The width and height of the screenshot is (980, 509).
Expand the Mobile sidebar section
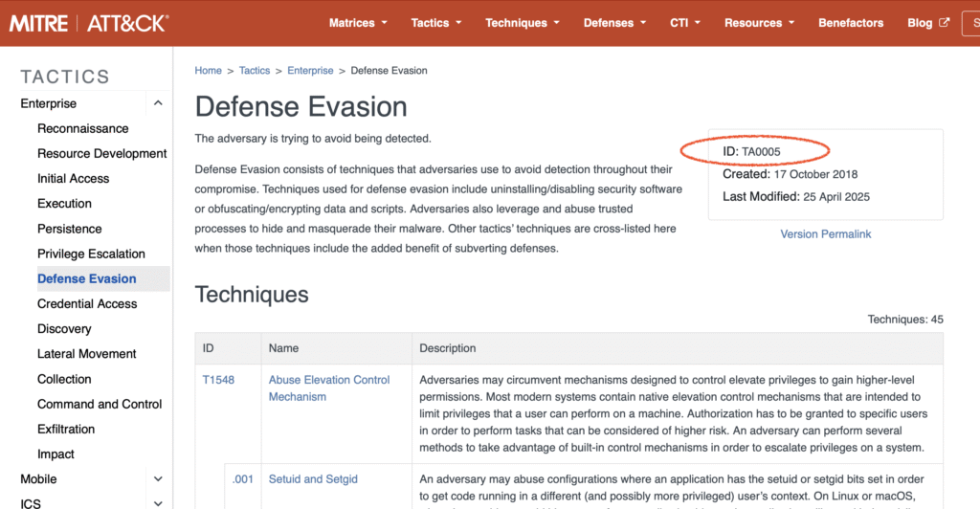coord(158,478)
